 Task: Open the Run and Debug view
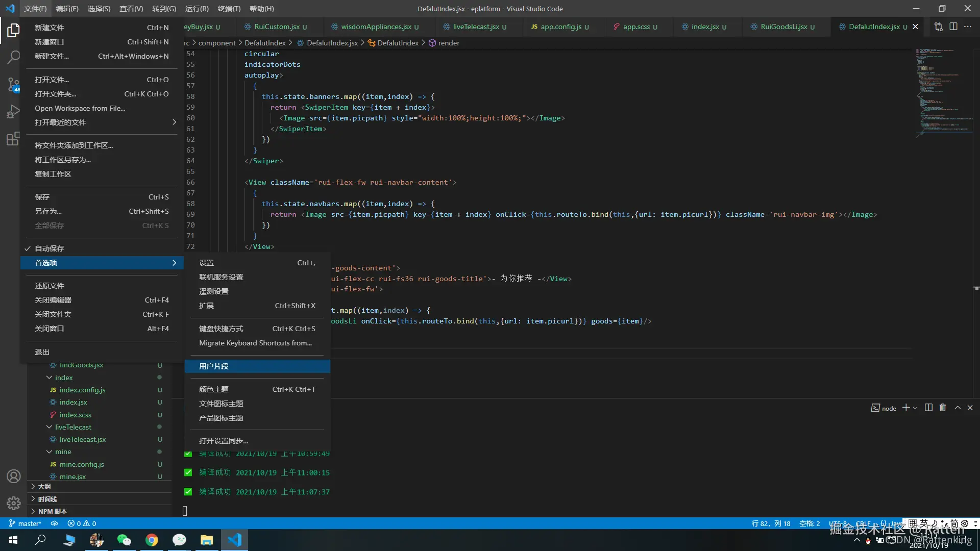[13, 112]
